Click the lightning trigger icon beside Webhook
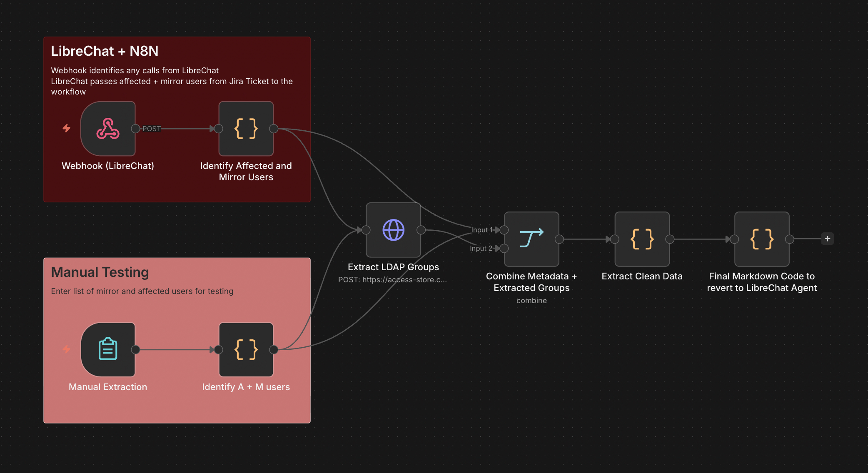Viewport: 868px width, 473px height. click(67, 128)
